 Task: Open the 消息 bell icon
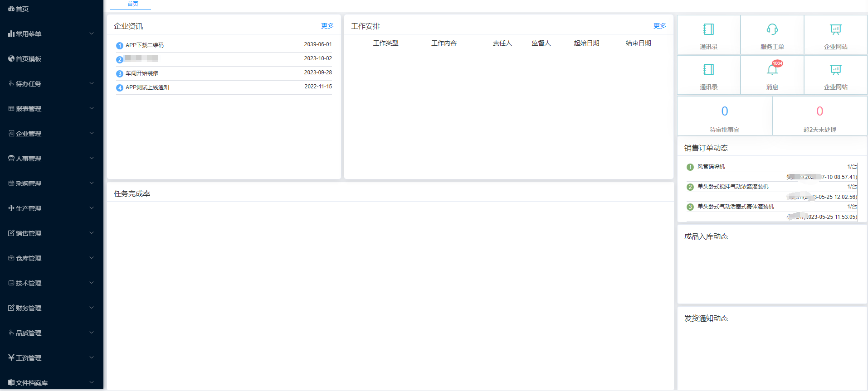772,70
